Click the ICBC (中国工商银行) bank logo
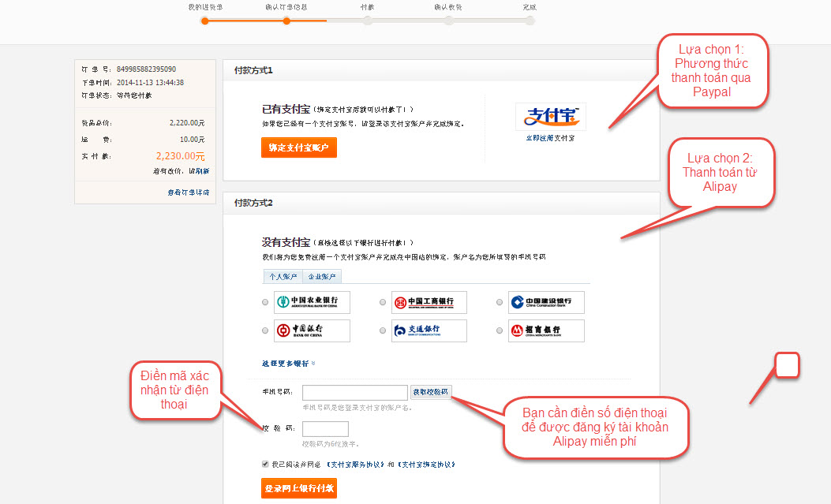The image size is (831, 504). pos(429,302)
